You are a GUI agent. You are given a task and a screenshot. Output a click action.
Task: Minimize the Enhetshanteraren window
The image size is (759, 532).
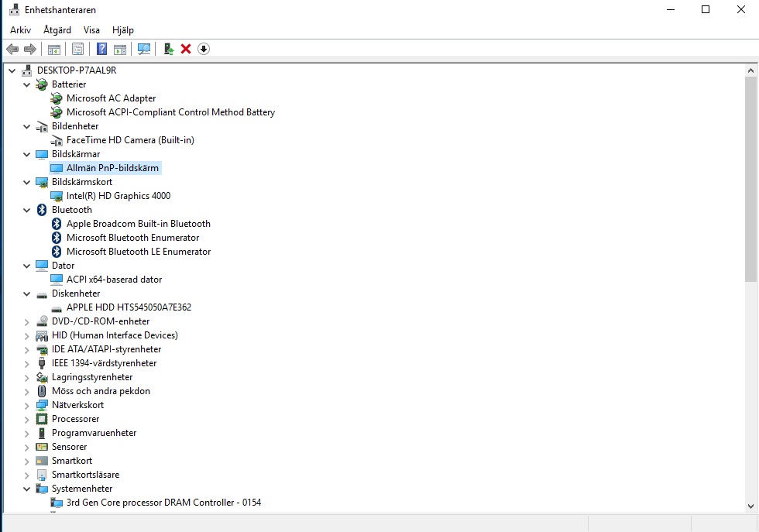(x=671, y=10)
